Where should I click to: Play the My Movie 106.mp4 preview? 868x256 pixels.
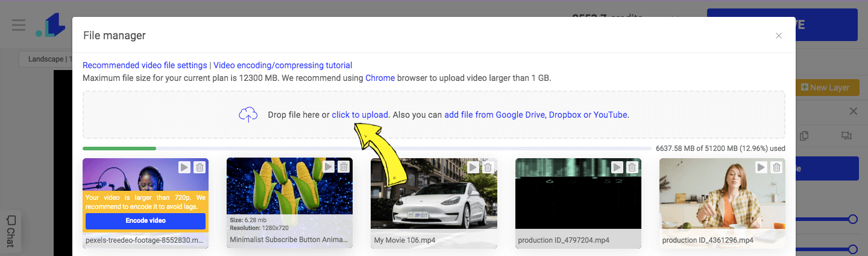pos(473,167)
